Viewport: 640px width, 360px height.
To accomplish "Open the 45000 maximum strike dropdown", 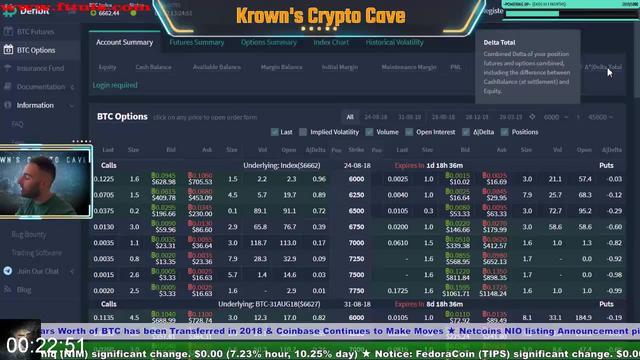I will pyautogui.click(x=600, y=117).
